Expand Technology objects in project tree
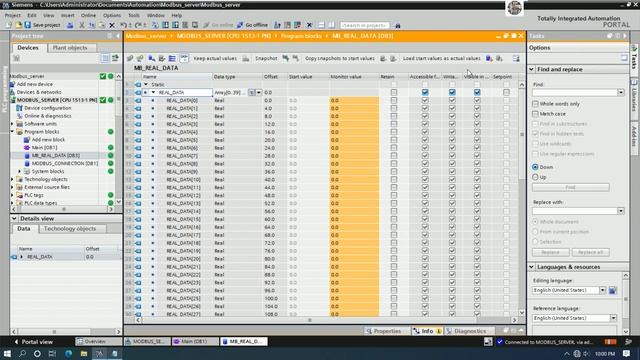 12,179
